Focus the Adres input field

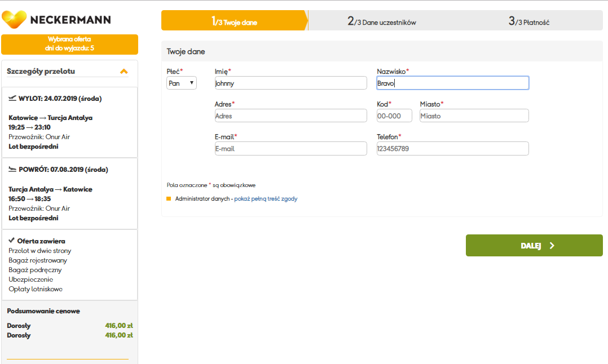pyautogui.click(x=291, y=116)
